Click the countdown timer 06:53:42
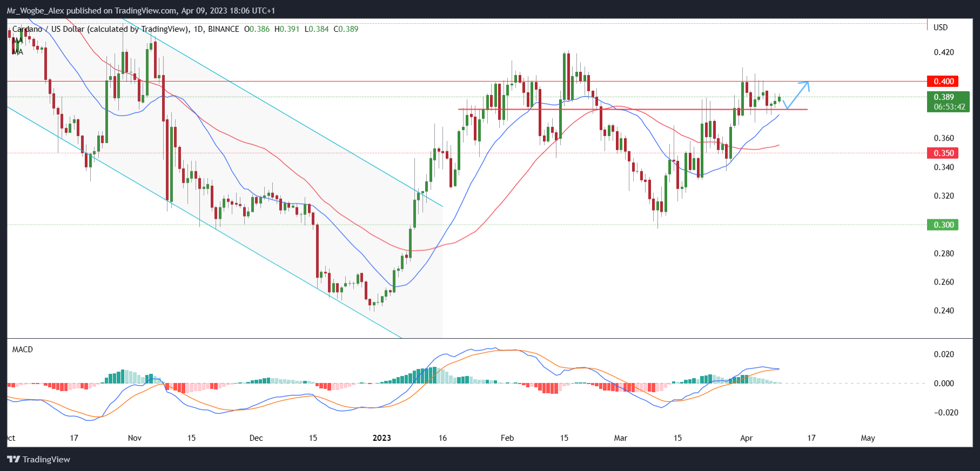This screenshot has height=471, width=980. tap(949, 107)
